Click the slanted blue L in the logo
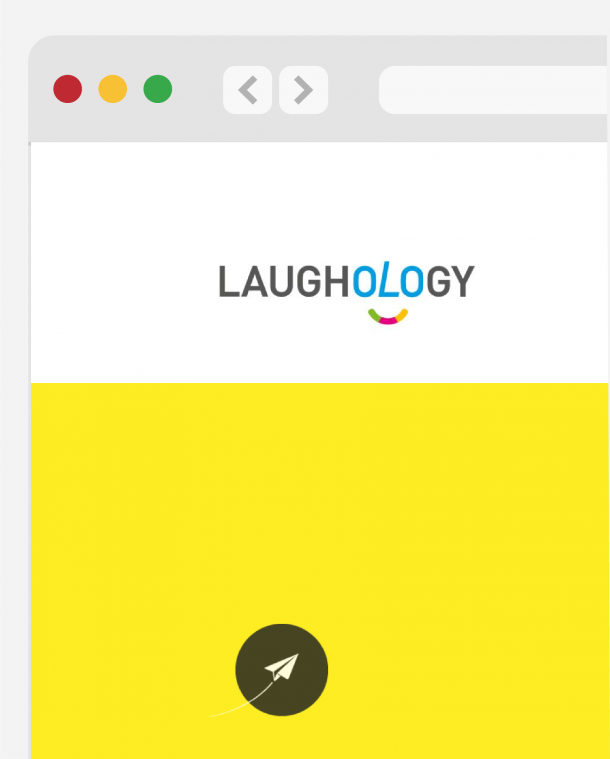The image size is (610, 759). (388, 279)
